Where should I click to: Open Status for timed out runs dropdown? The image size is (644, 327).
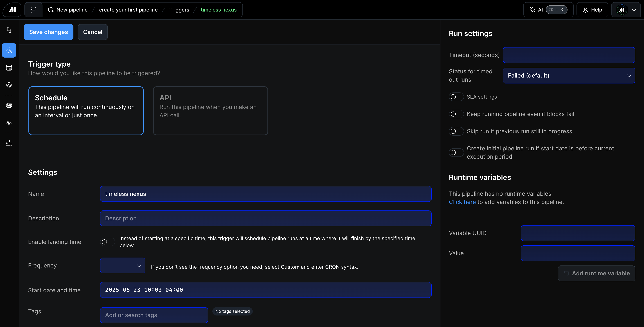tap(569, 75)
